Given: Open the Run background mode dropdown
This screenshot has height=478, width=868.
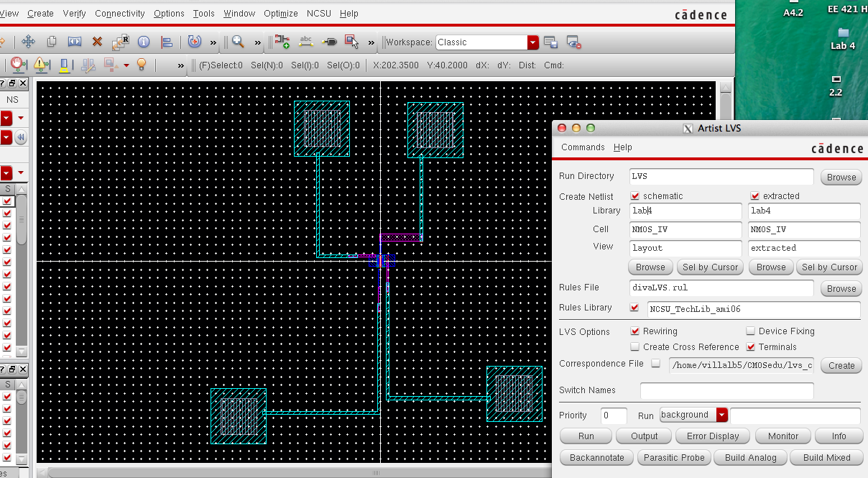Looking at the screenshot, I should [722, 415].
